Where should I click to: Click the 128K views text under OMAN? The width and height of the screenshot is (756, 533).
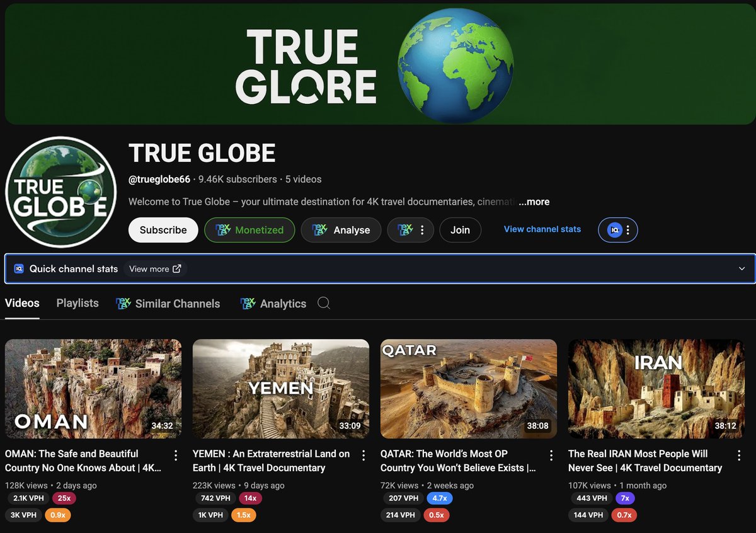tap(26, 485)
